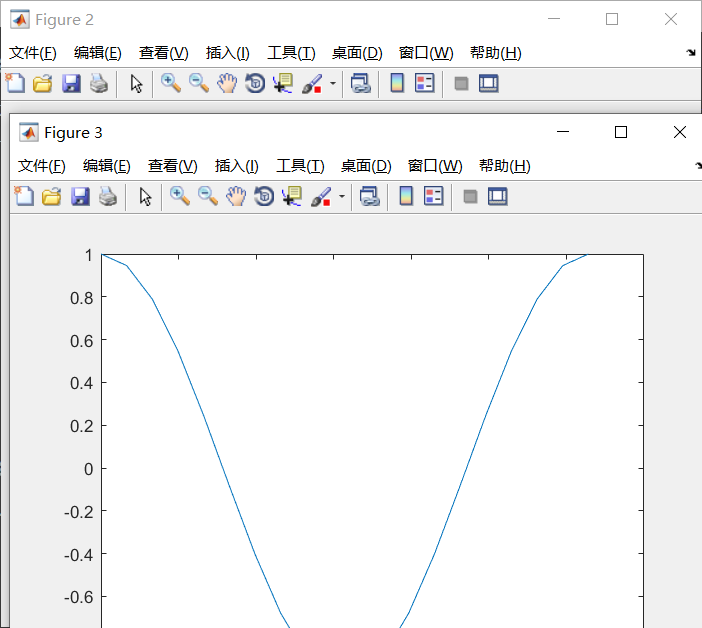The height and width of the screenshot is (628, 702).
Task: Open 编辑(E) menu in Figure 2
Action: [98, 53]
